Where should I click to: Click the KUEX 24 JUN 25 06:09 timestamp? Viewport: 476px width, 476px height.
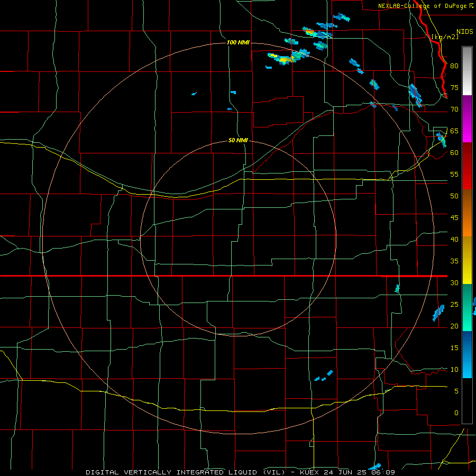[x=347, y=472]
